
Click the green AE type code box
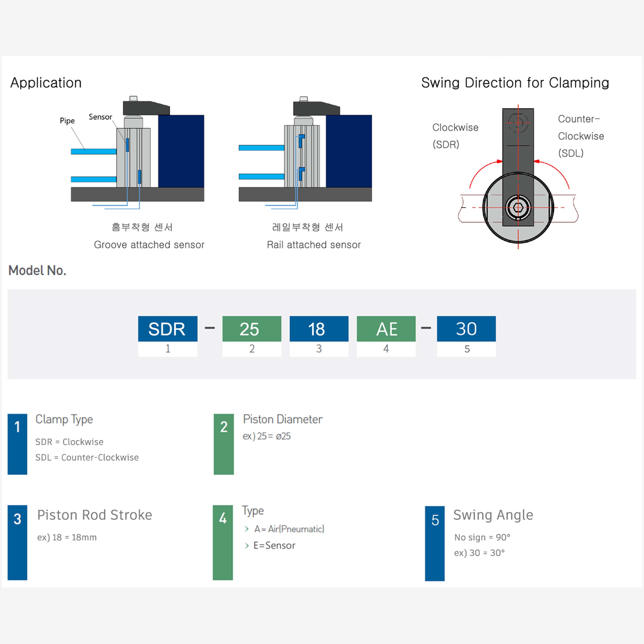(386, 329)
